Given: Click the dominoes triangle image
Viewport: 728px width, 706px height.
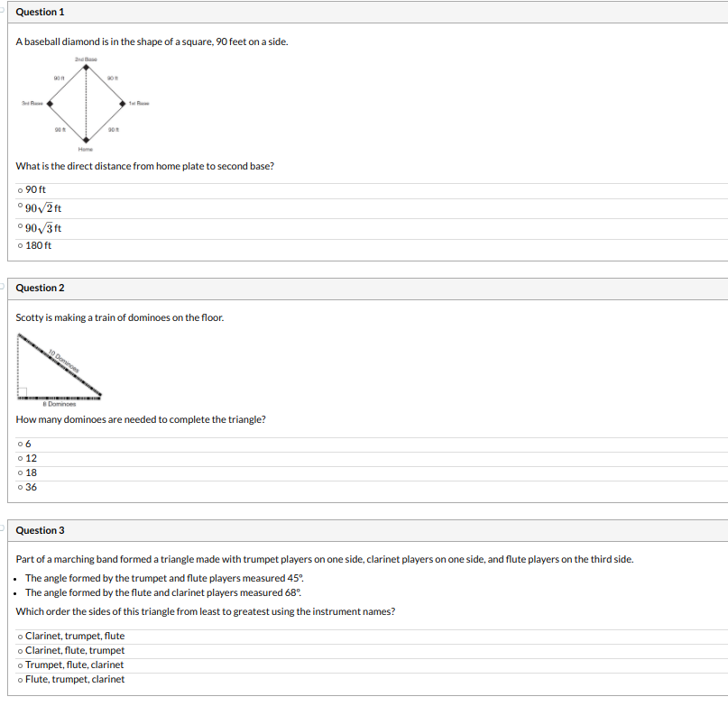Looking at the screenshot, I should pos(60,365).
